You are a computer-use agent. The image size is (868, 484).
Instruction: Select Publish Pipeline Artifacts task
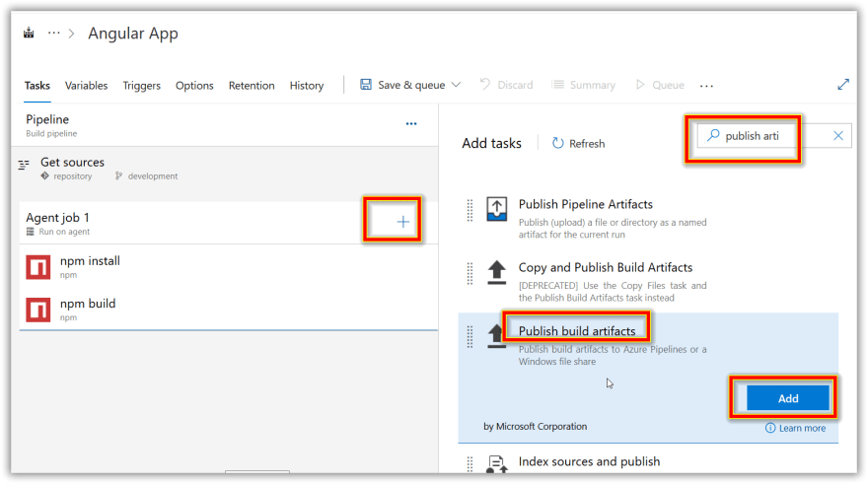click(x=586, y=204)
